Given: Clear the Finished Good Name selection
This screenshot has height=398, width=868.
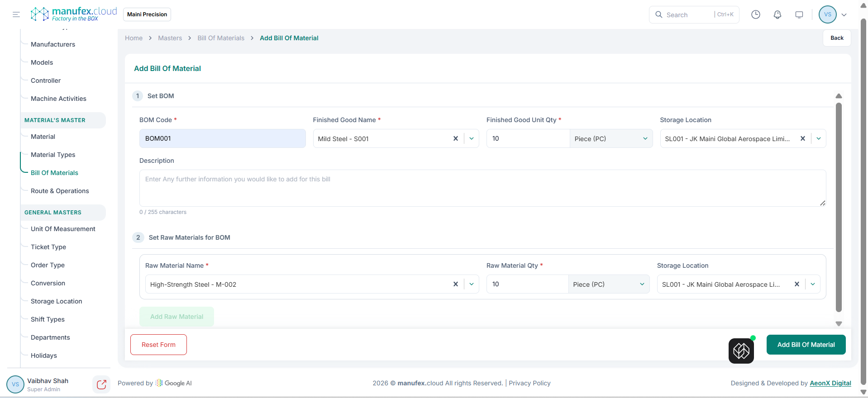Looking at the screenshot, I should tap(456, 138).
